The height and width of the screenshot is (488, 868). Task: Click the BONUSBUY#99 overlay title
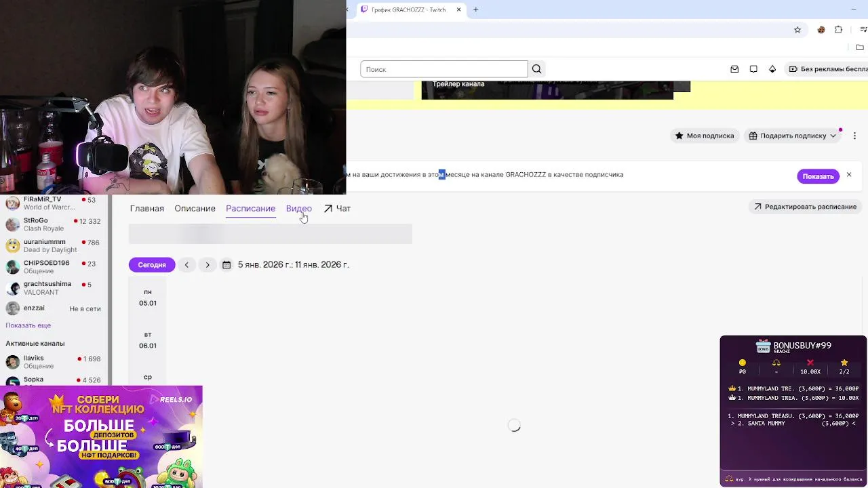[x=802, y=346]
